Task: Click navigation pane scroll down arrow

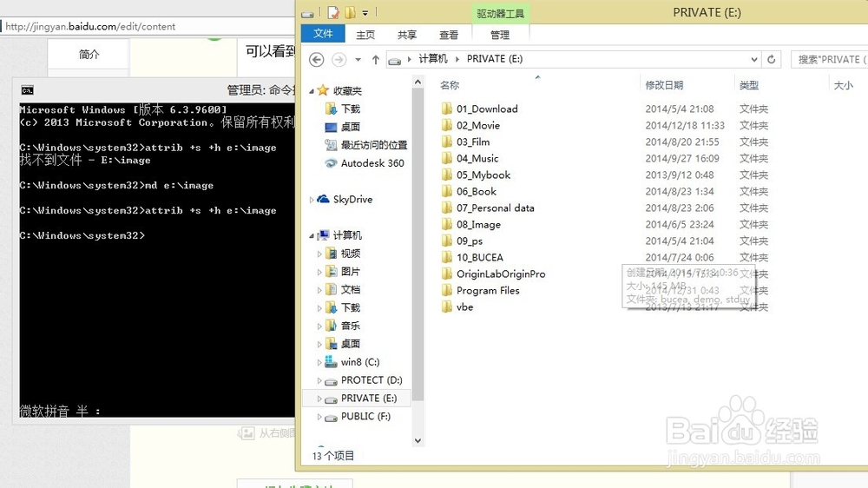Action: 418,441
